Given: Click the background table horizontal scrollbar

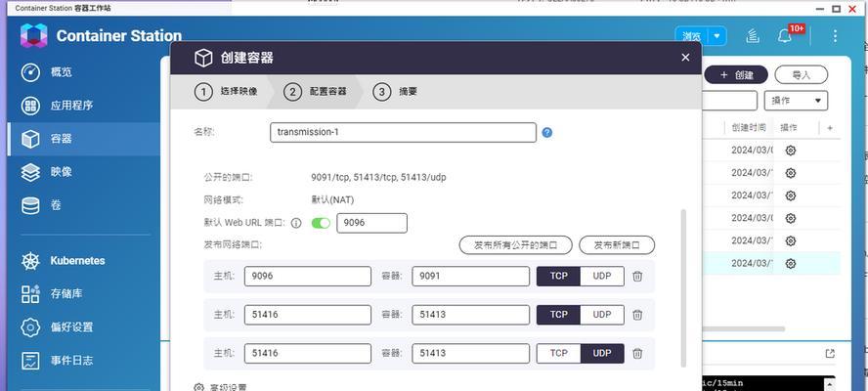Looking at the screenshot, I should pos(743,329).
